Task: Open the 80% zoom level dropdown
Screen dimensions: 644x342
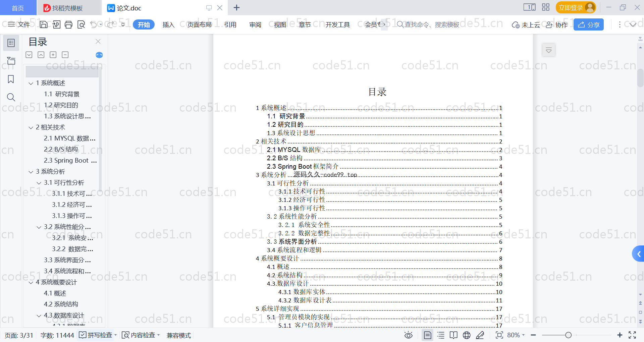Action: 516,335
